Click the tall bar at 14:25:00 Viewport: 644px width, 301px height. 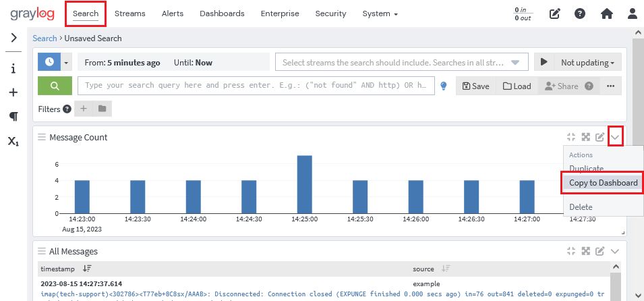(x=305, y=184)
